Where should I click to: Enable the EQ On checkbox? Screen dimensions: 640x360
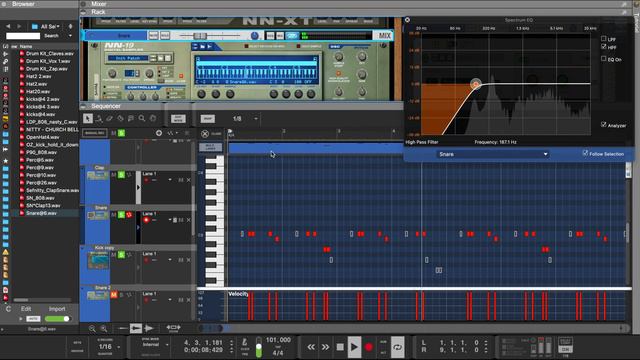pyautogui.click(x=604, y=59)
